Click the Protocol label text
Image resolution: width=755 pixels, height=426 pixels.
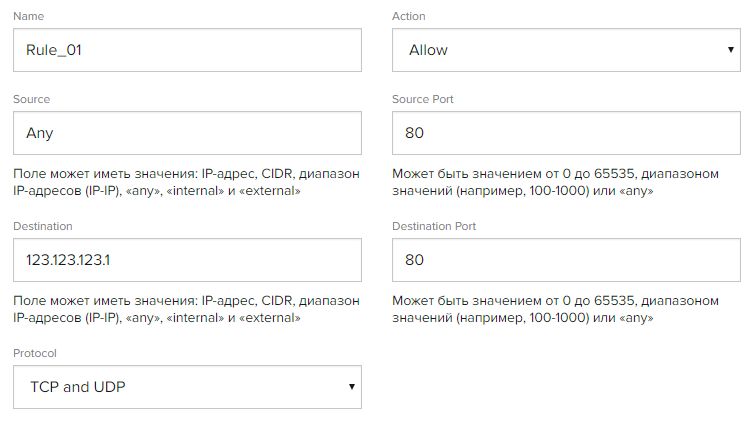point(36,353)
